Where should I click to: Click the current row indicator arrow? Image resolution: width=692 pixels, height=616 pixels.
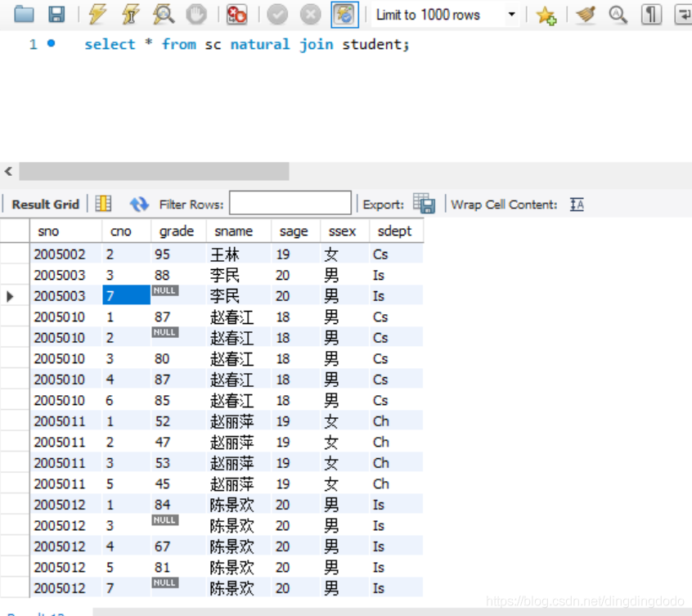coord(10,296)
